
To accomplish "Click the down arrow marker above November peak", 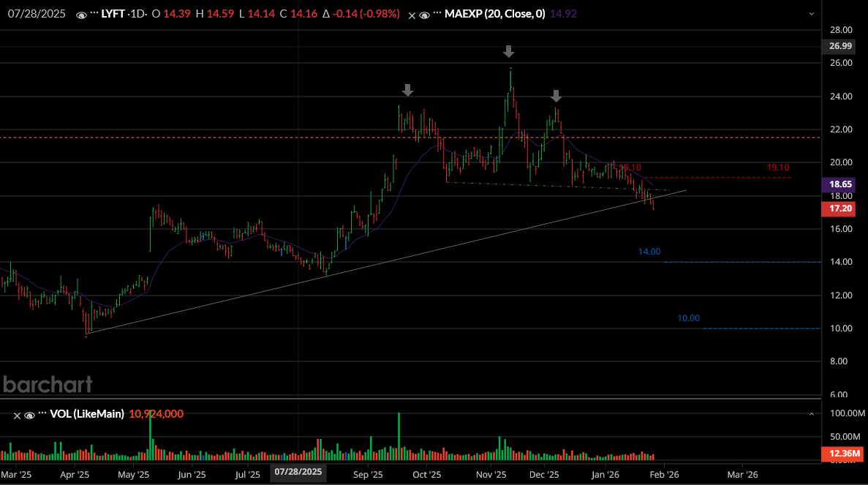I will [x=509, y=52].
